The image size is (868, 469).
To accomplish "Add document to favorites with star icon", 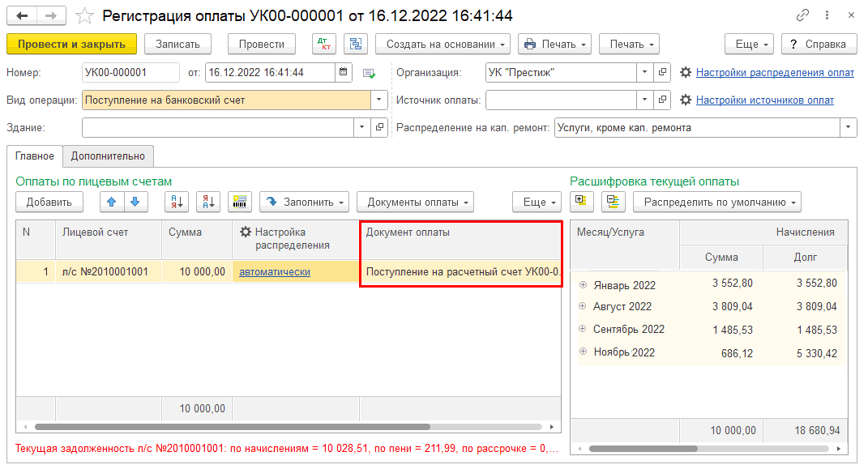I will (84, 16).
